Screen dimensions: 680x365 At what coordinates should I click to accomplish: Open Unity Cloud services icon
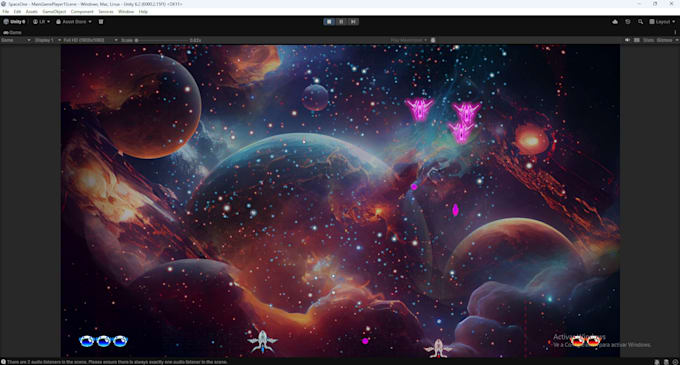(615, 22)
